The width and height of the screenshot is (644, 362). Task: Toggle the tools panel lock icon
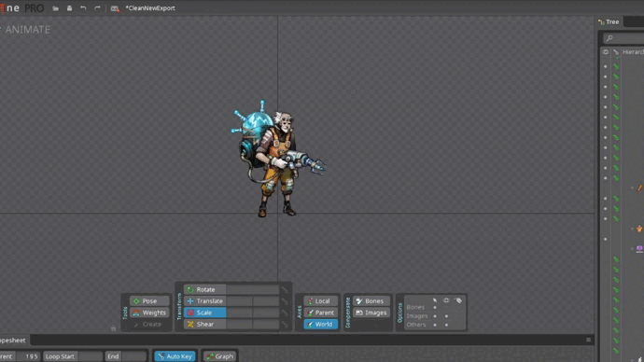pos(113,327)
